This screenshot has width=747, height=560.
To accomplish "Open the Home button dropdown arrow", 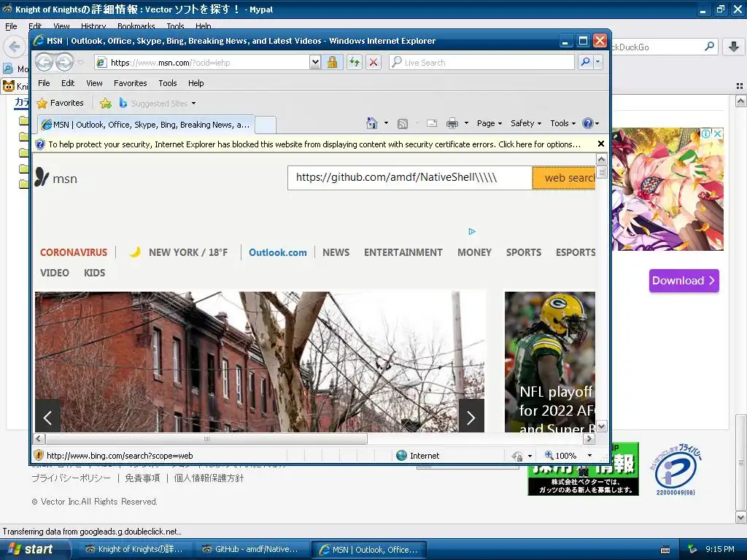I will (386, 123).
